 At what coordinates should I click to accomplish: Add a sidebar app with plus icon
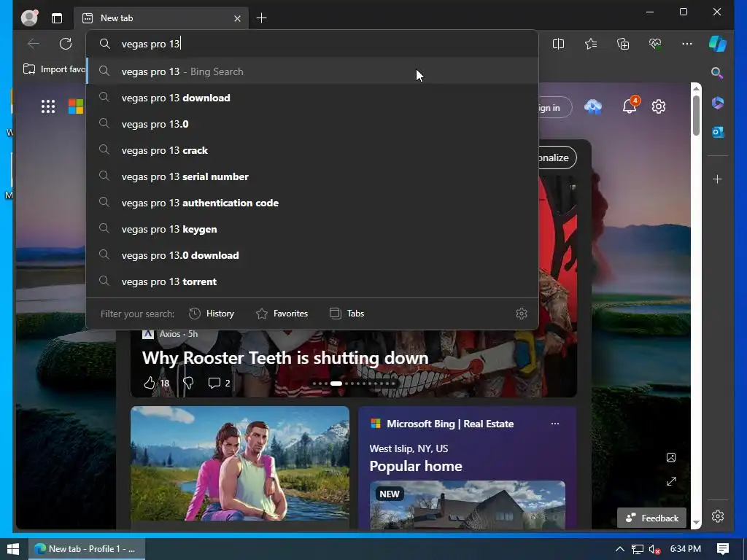point(718,179)
